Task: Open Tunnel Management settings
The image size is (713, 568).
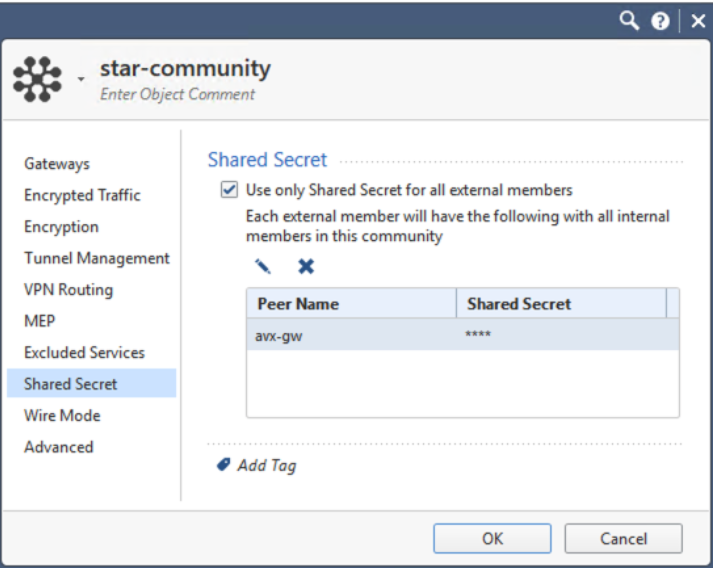Action: 97,258
